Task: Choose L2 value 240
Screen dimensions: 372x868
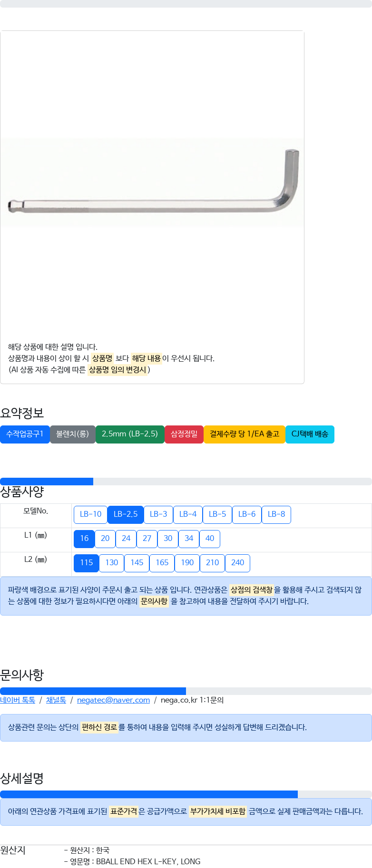Action: 237,563
